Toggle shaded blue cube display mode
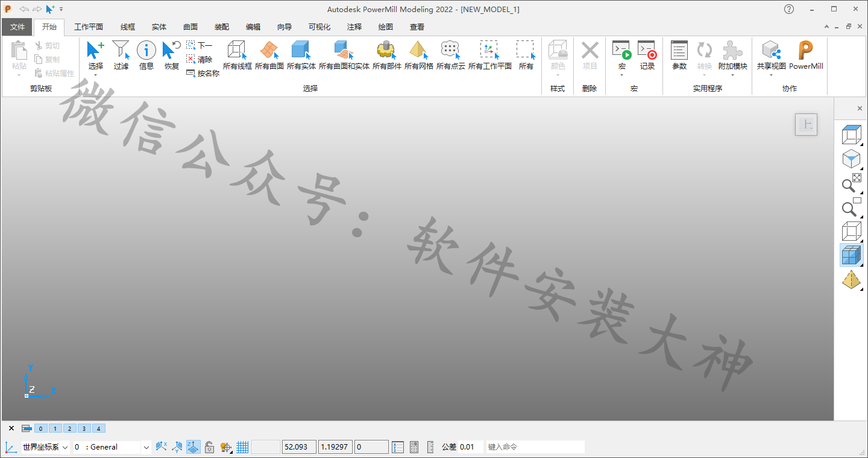The height and width of the screenshot is (458, 868). point(851,255)
